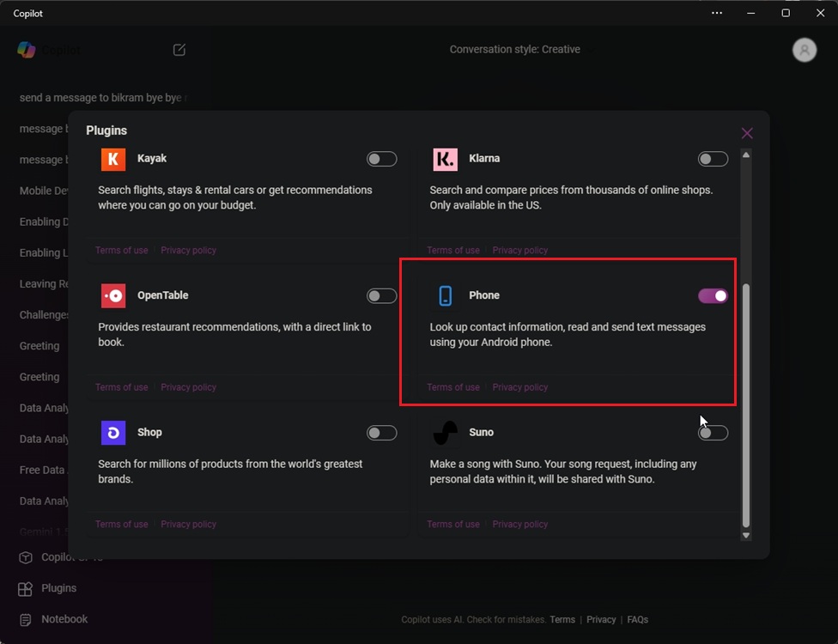Screen dimensions: 838x644
Task: Click the OpenTable plugin icon
Action: [x=112, y=295]
